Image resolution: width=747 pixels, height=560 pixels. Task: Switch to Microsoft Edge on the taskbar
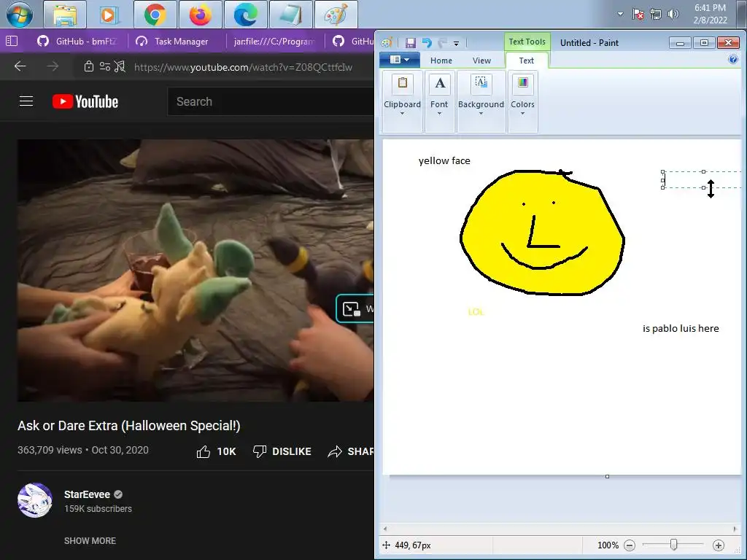(x=245, y=15)
